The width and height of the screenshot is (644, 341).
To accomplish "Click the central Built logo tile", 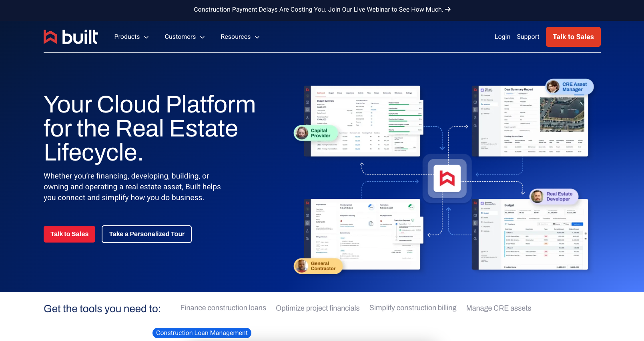I will (x=447, y=178).
